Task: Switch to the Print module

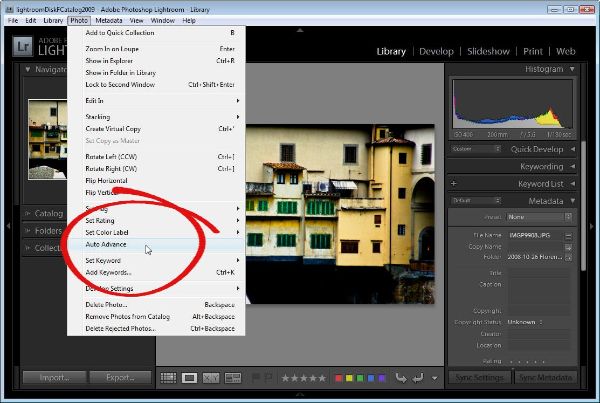Action: coord(533,51)
